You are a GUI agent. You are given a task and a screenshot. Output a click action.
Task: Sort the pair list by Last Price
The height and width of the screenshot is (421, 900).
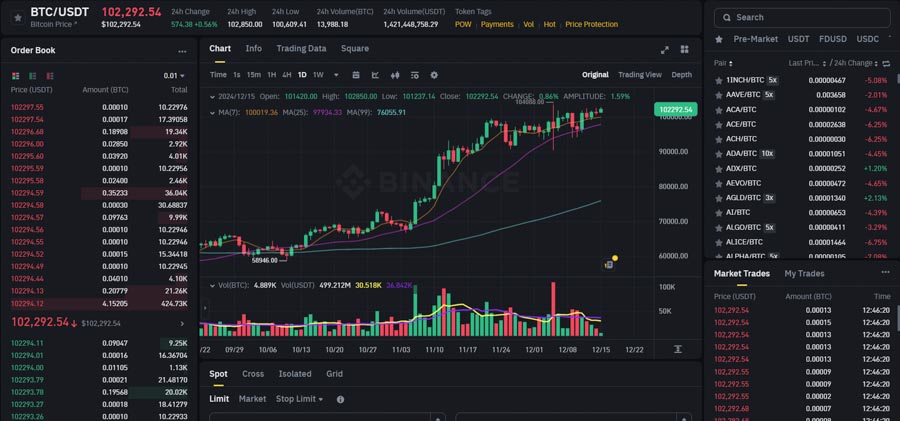(x=807, y=63)
